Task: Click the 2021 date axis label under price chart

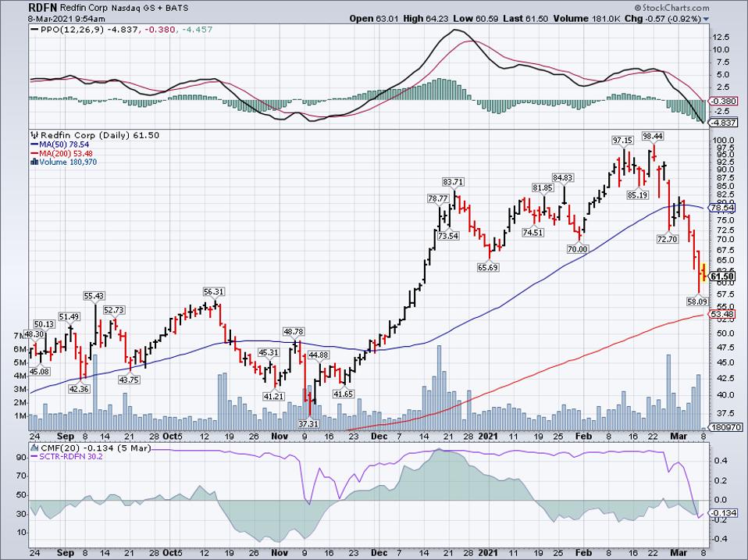Action: (x=488, y=436)
